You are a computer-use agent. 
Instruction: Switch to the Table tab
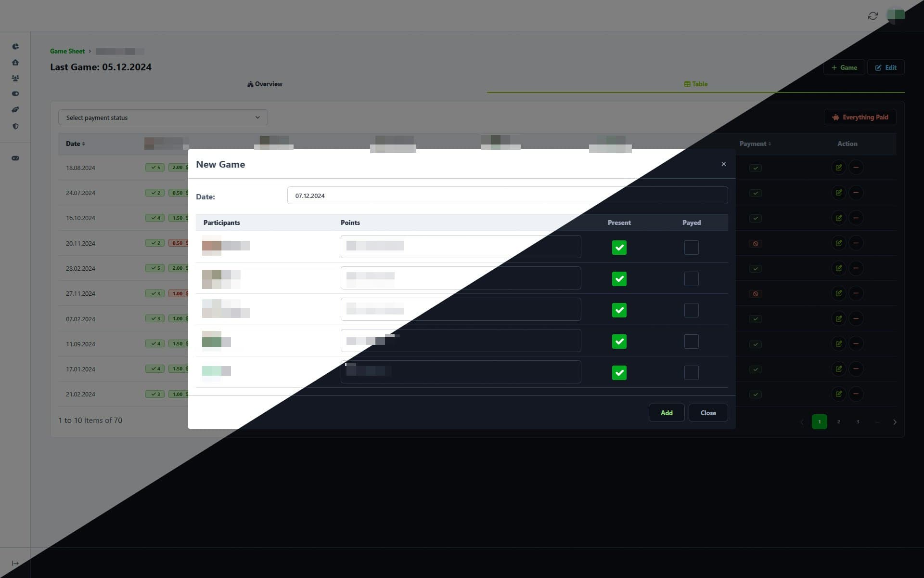tap(696, 84)
